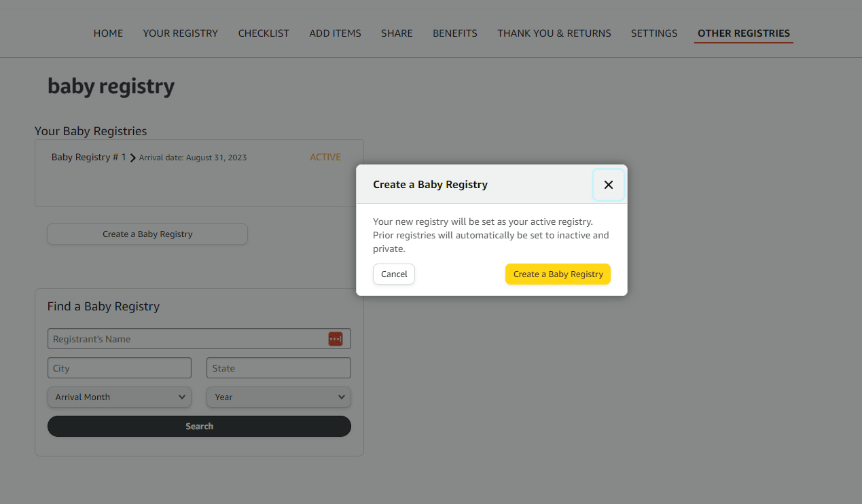The height and width of the screenshot is (504, 862).
Task: Switch to the HOME tab
Action: point(108,33)
